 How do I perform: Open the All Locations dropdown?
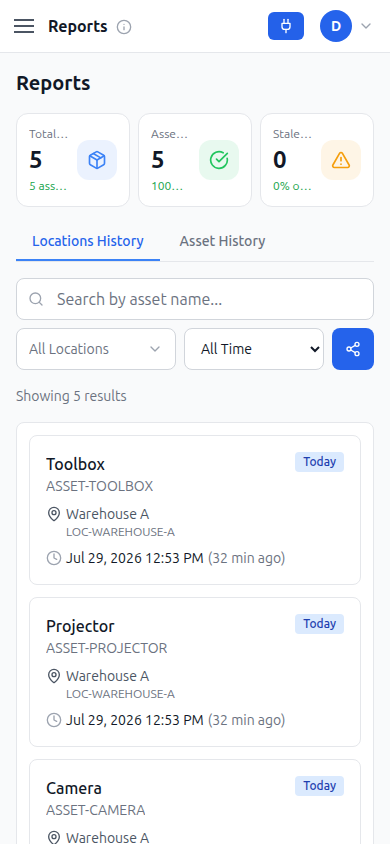[x=96, y=349]
